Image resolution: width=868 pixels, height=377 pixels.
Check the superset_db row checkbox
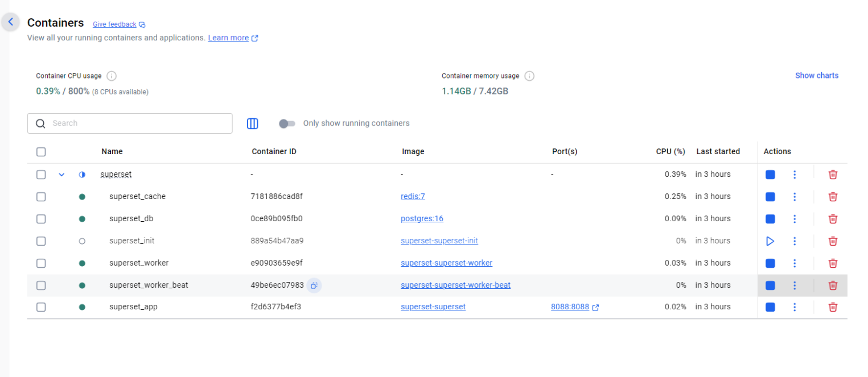click(x=40, y=218)
